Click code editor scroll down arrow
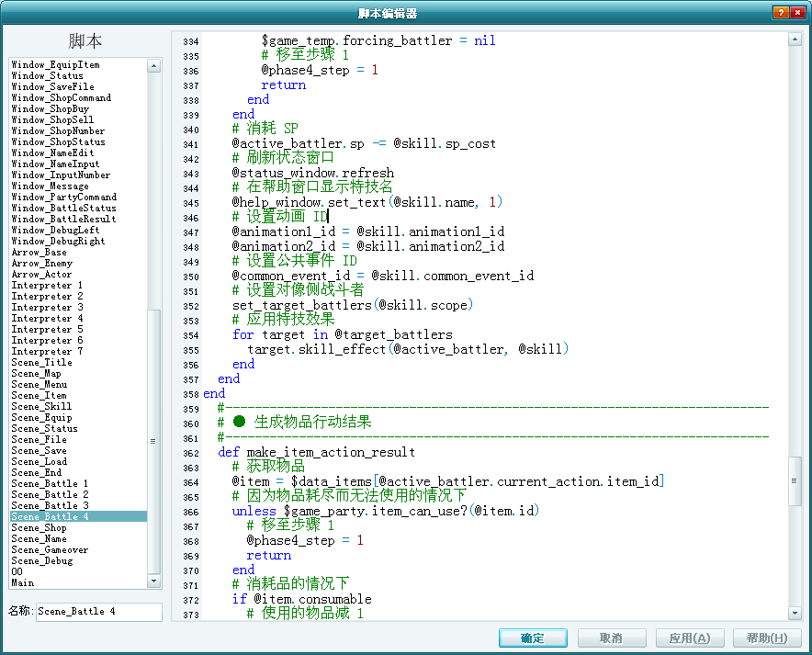Viewport: 812px width, 655px height. pyautogui.click(x=795, y=613)
